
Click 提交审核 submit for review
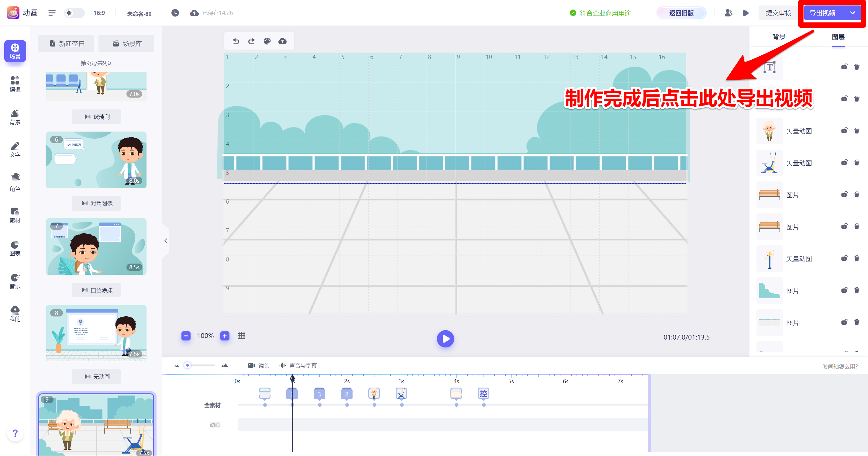coord(778,13)
